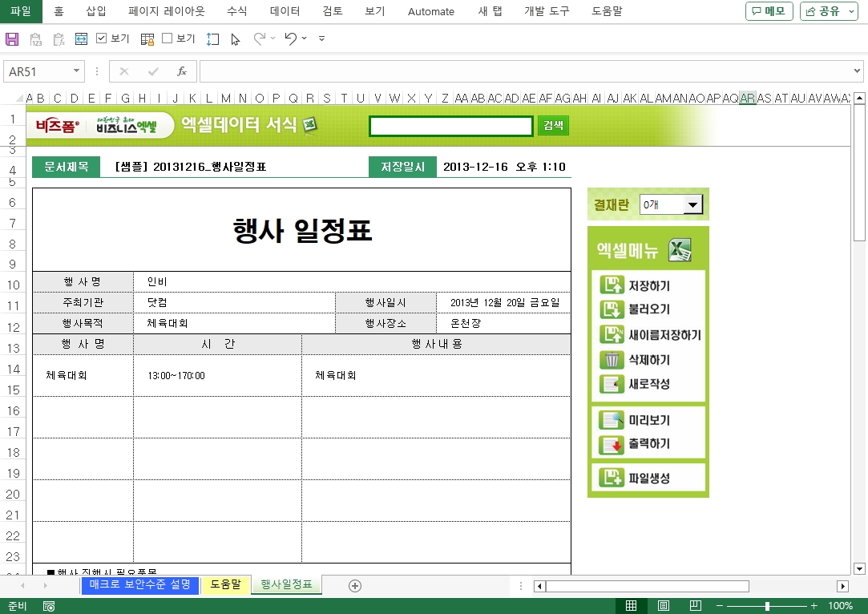868x614 pixels.
Task: Click the green 검색 button
Action: click(x=553, y=126)
